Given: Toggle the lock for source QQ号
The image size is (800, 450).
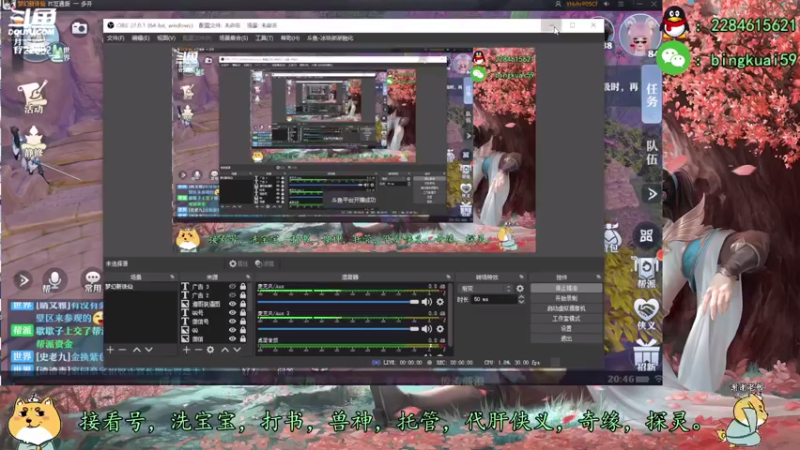Looking at the screenshot, I should tap(243, 313).
